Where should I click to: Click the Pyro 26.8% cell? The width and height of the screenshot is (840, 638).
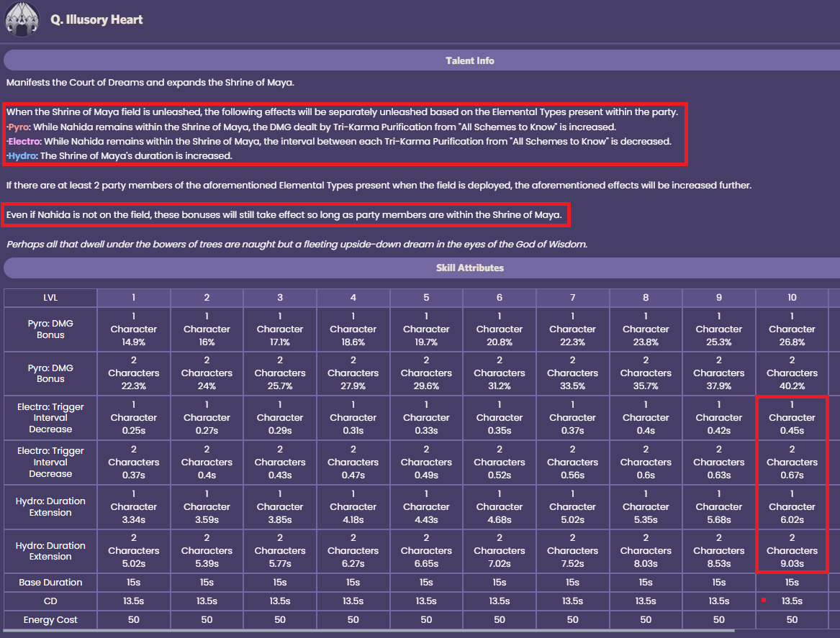click(x=792, y=329)
